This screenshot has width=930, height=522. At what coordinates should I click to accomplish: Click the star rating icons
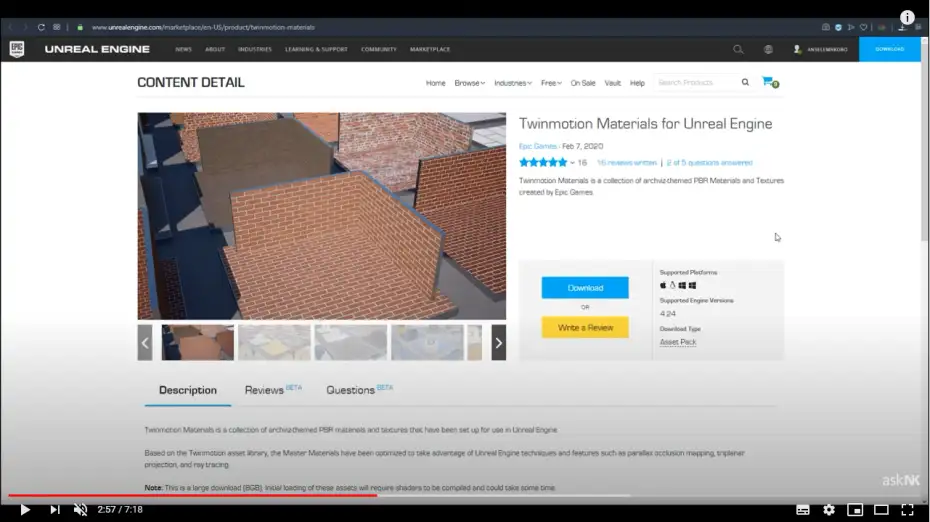[x=543, y=163]
